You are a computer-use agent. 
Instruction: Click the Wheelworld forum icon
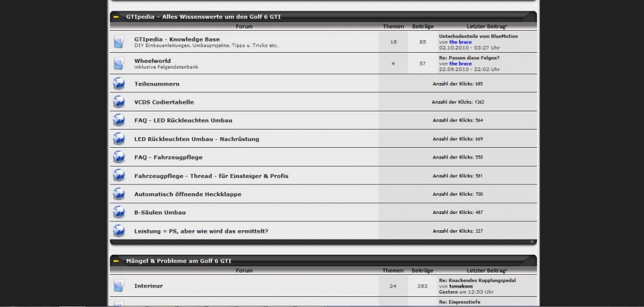click(x=118, y=64)
